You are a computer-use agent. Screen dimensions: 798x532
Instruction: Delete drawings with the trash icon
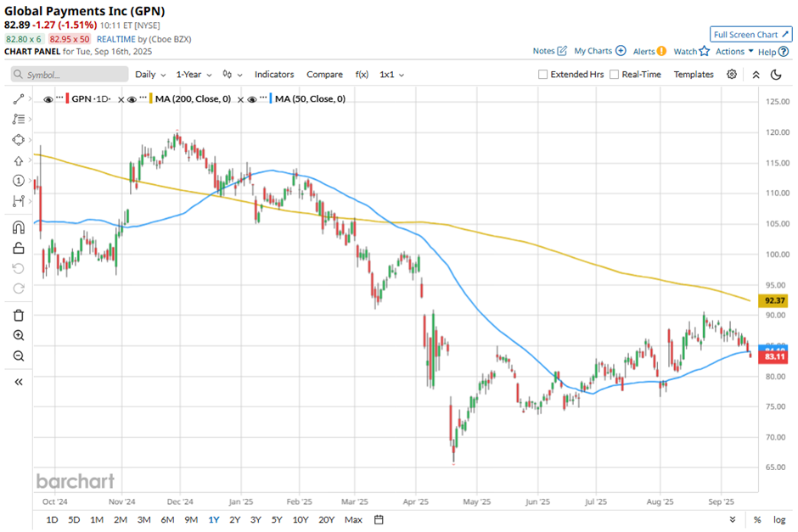[x=19, y=316]
